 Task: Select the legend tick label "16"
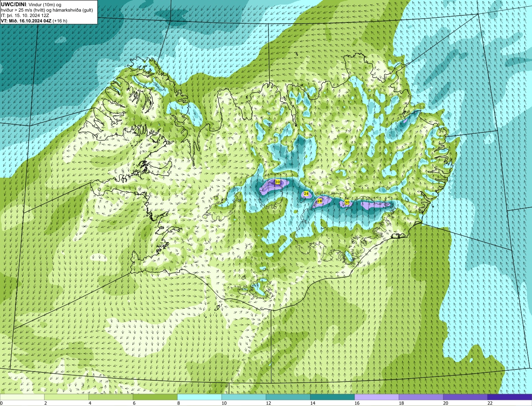pos(357,403)
